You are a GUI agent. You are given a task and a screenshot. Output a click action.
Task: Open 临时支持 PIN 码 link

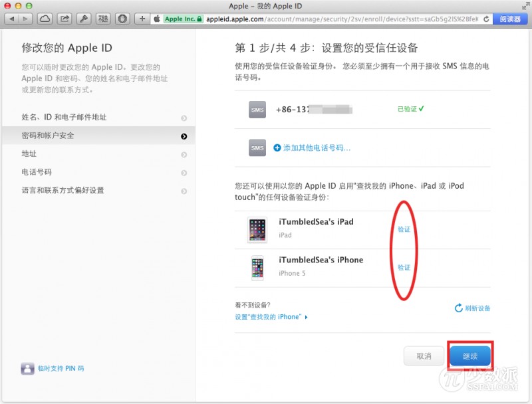(61, 368)
